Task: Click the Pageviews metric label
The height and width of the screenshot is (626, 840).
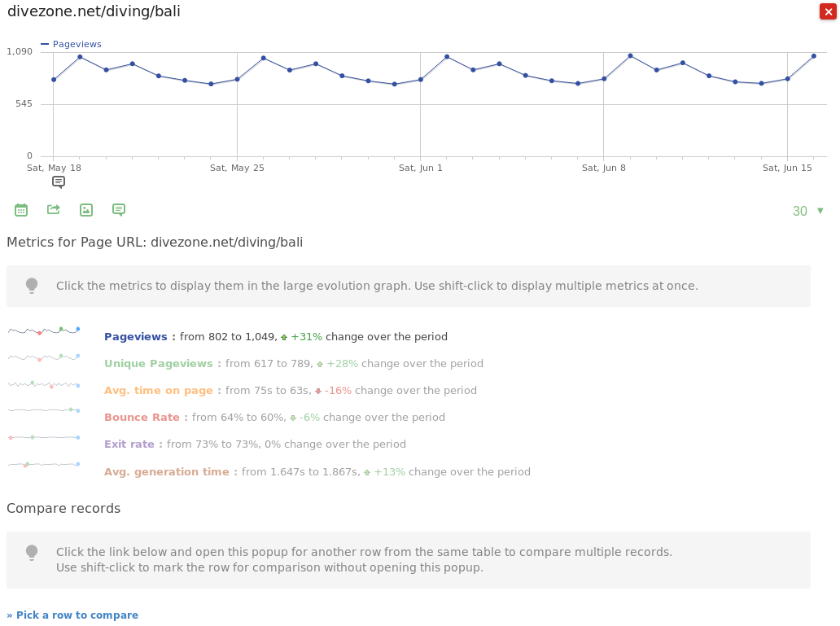Action: [136, 336]
